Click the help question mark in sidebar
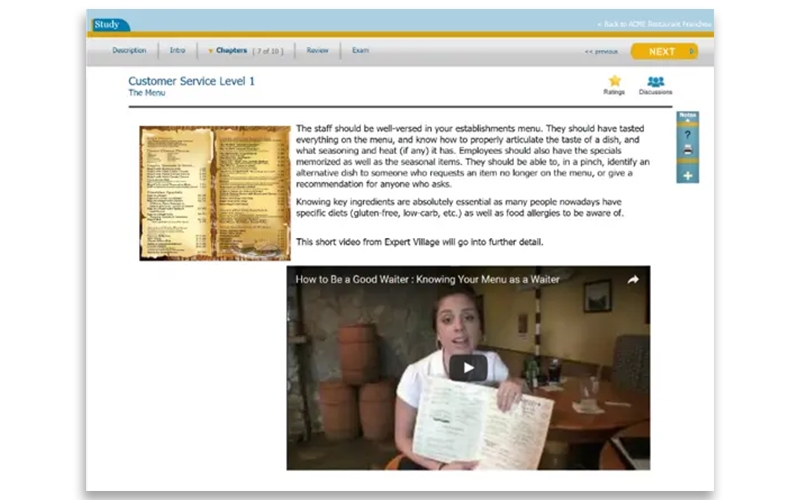 (687, 134)
